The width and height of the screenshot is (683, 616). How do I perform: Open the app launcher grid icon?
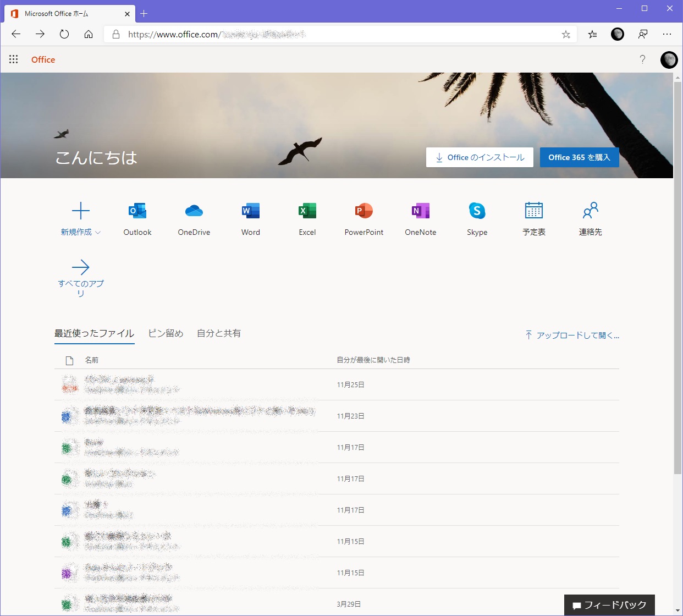(14, 59)
